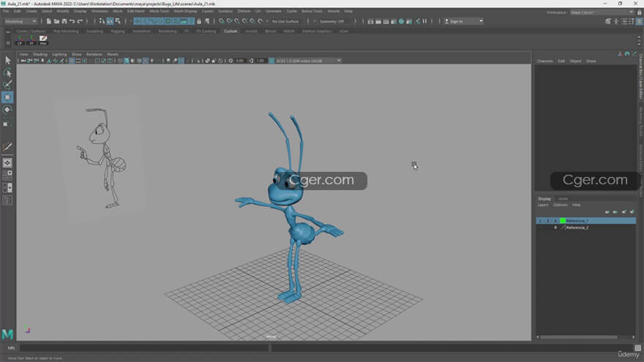Pick the Scale tool in toolbox
Viewport: 644px width, 362px height.
(x=7, y=123)
